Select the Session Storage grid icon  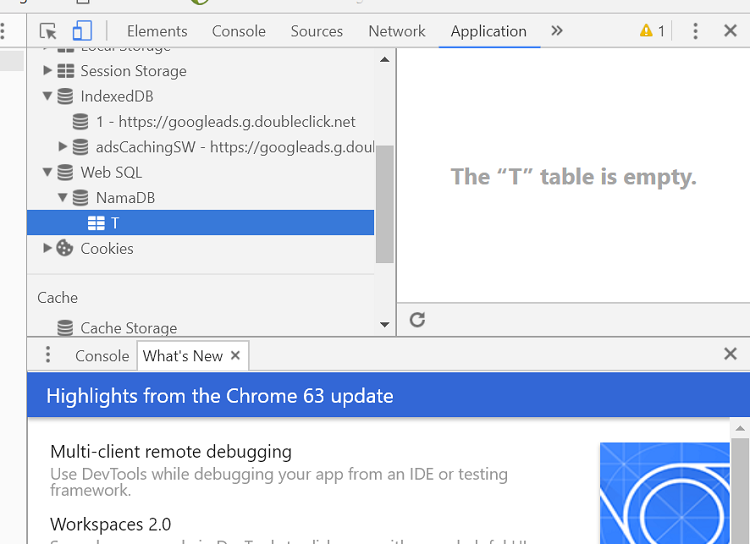(x=66, y=71)
